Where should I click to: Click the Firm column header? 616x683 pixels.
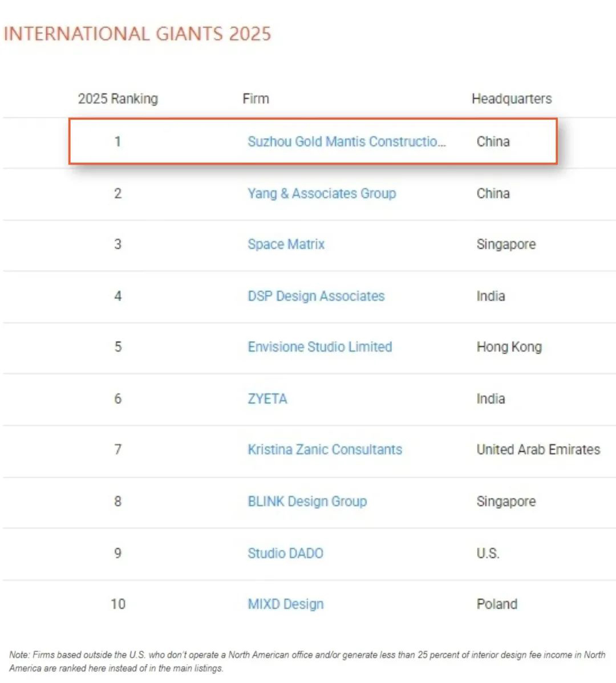[x=256, y=99]
